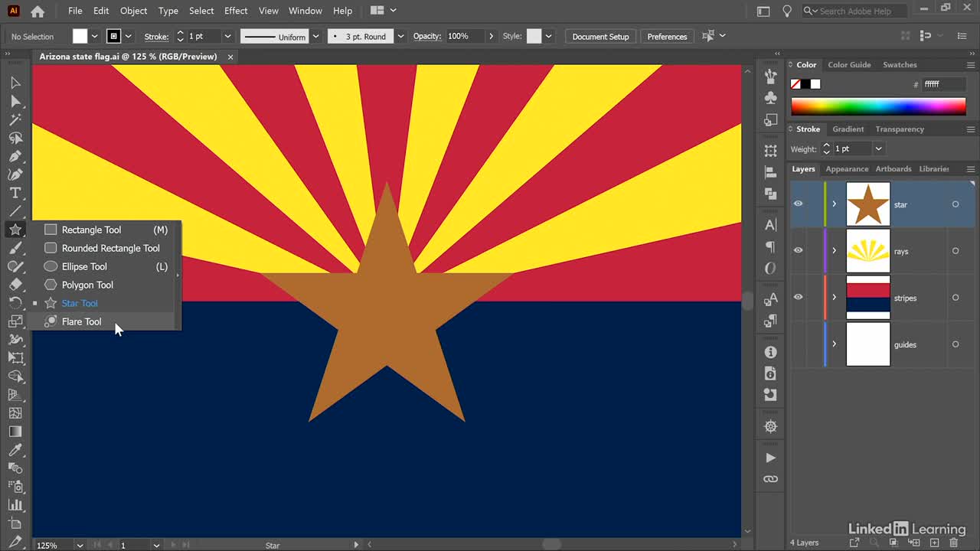Expand the guides layer
The height and width of the screenshot is (551, 980).
[x=835, y=344]
